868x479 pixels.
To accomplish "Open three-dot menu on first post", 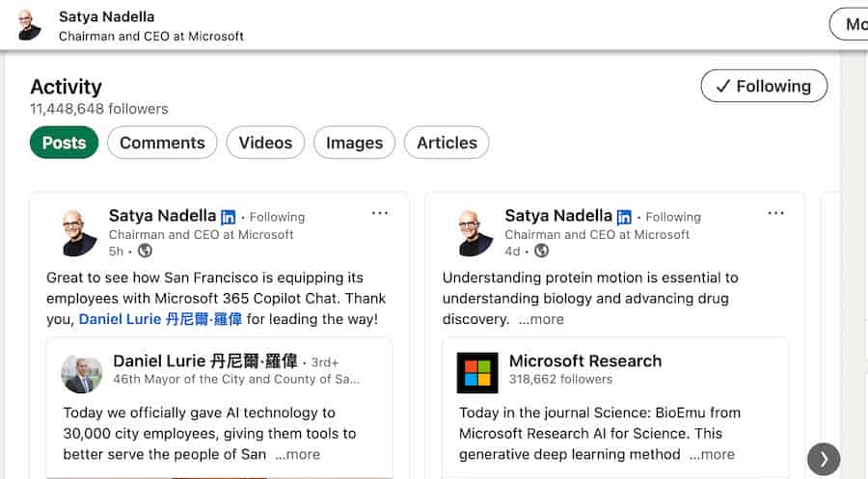I will click(x=380, y=213).
